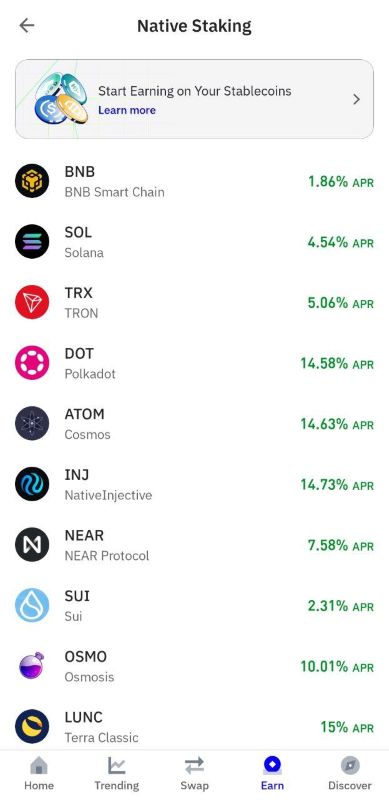Select the BNB coin icon
Image resolution: width=389 pixels, height=800 pixels.
click(32, 181)
